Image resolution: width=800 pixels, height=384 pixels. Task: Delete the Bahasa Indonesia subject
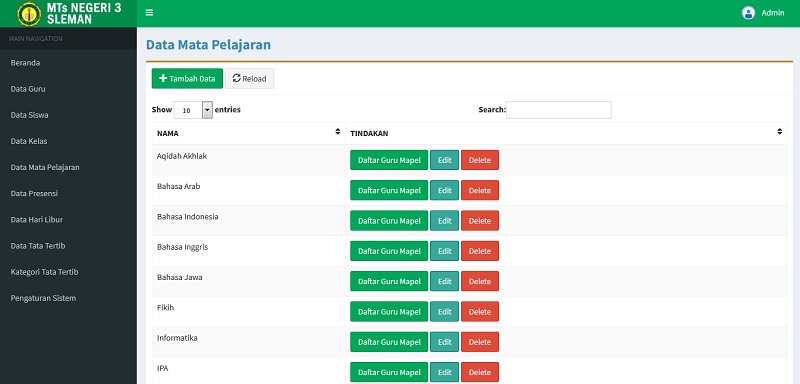pyautogui.click(x=480, y=221)
